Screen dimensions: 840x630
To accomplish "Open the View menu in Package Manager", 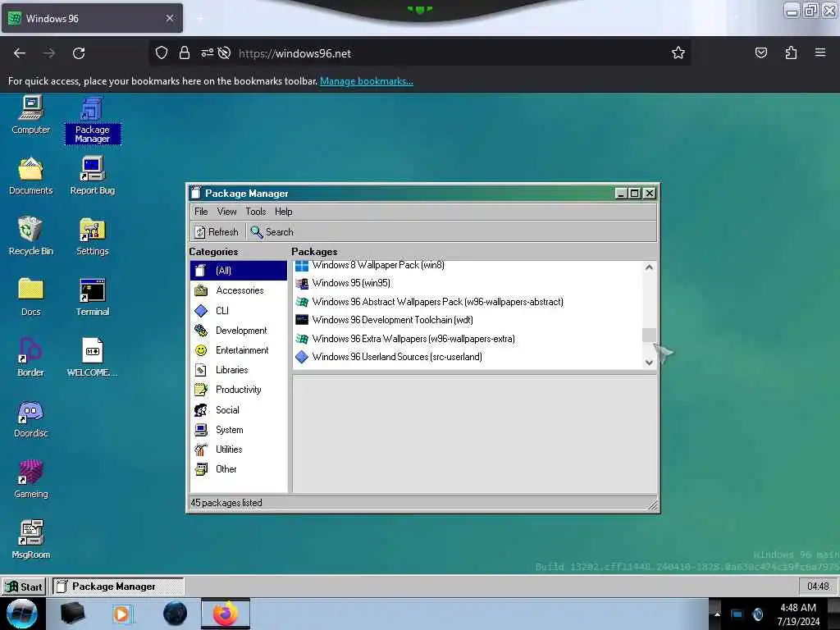I will point(226,212).
